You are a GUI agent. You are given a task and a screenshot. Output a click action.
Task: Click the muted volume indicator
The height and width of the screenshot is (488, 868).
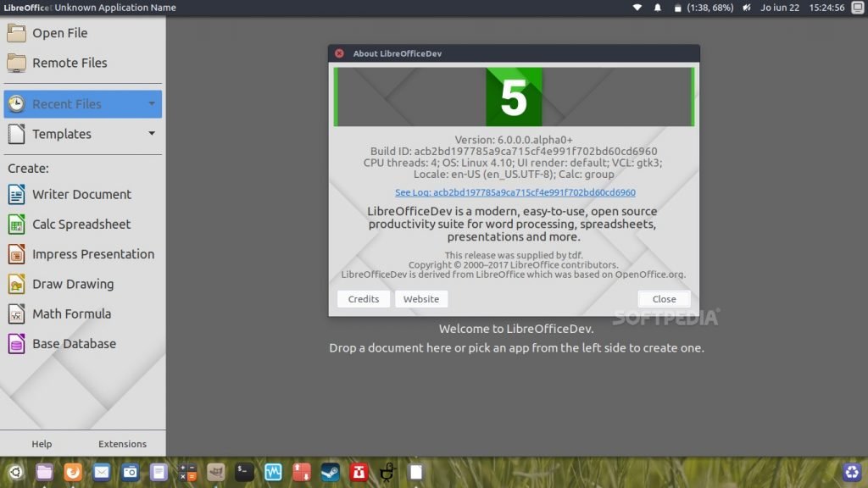(746, 8)
